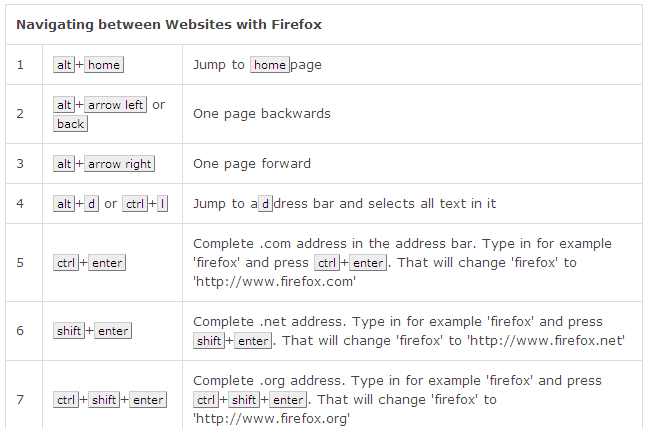This screenshot has height=429, width=647.
Task: Click row number 7
Action: [20, 400]
